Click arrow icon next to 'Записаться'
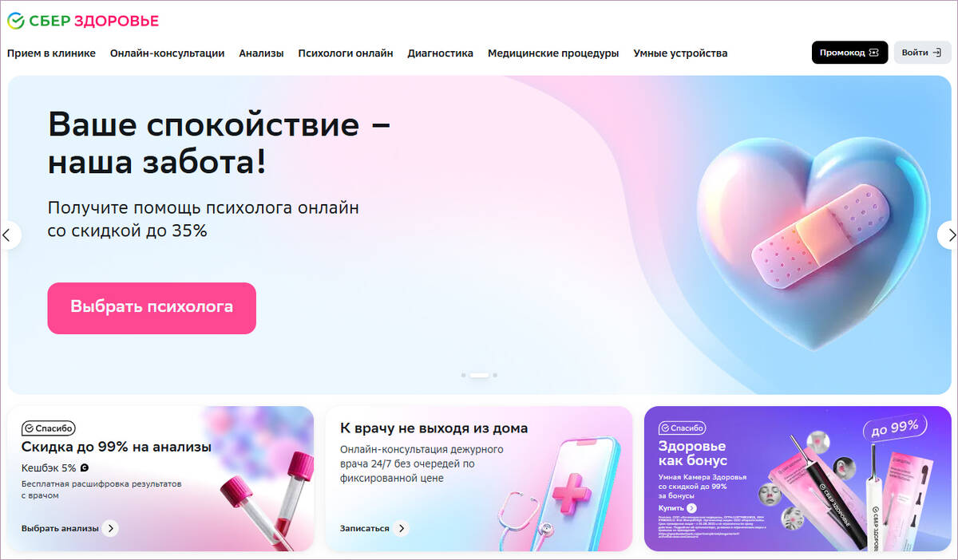Viewport: 958px width, 560px height. point(401,528)
